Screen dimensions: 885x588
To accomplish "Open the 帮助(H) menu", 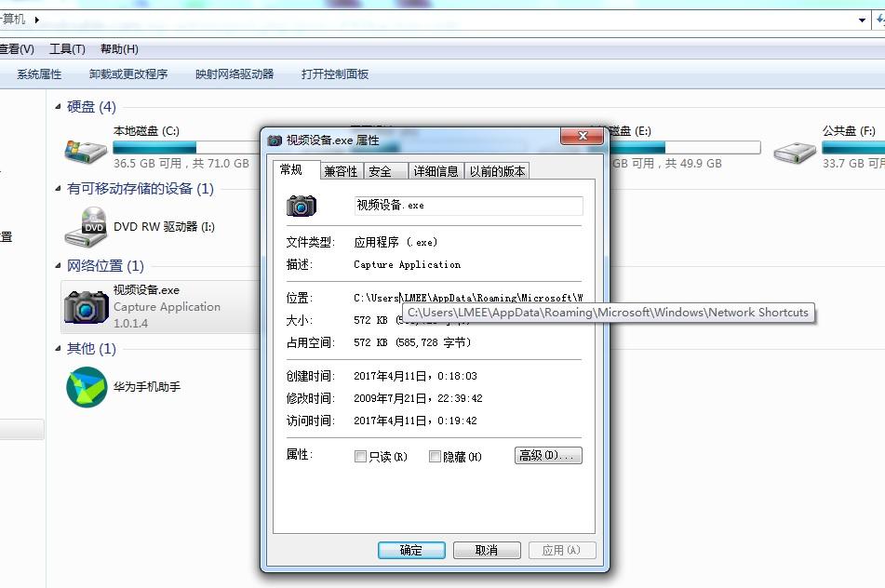I will 119,49.
